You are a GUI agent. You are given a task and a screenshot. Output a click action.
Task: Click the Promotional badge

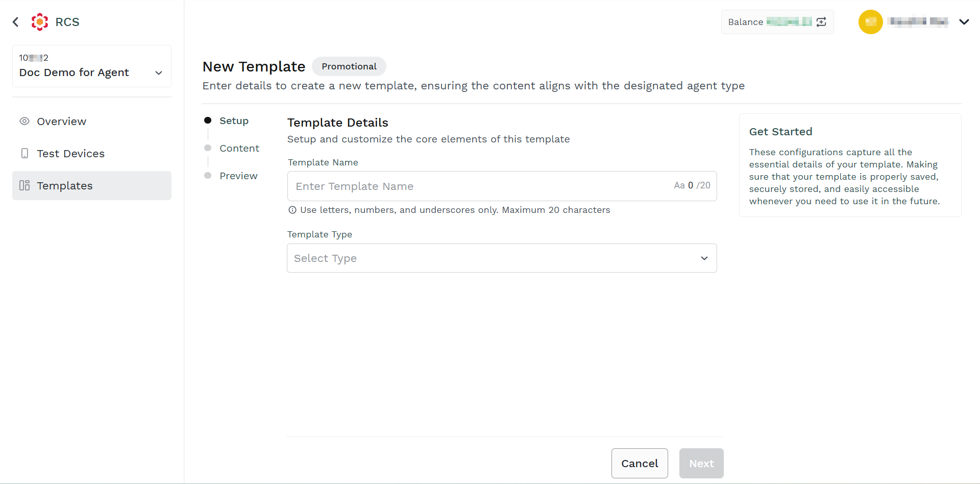pyautogui.click(x=349, y=66)
